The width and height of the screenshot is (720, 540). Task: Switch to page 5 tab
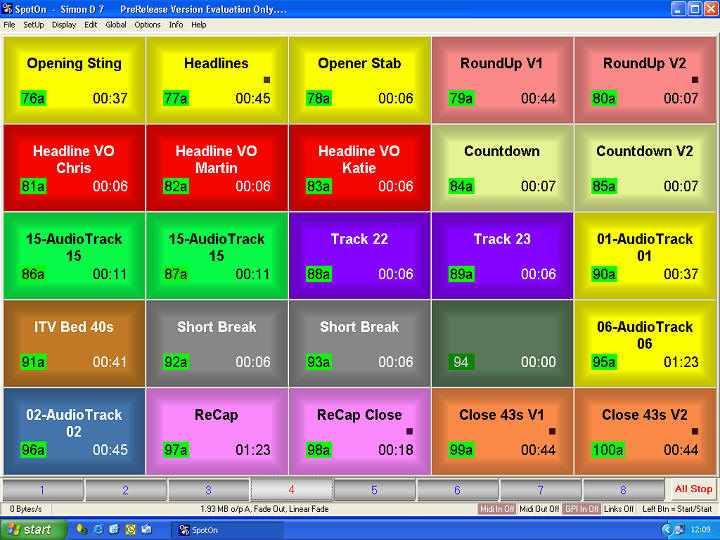point(374,490)
